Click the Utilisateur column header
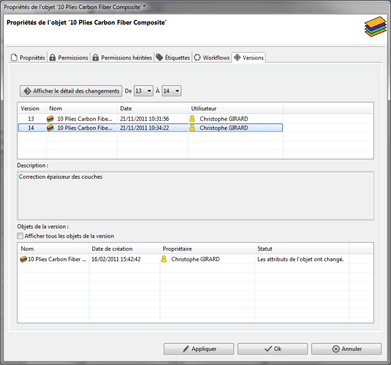This screenshot has height=365, width=391. 236,108
